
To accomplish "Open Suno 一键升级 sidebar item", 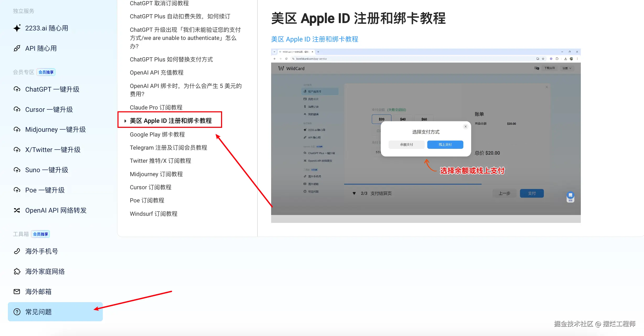I will [x=47, y=170].
